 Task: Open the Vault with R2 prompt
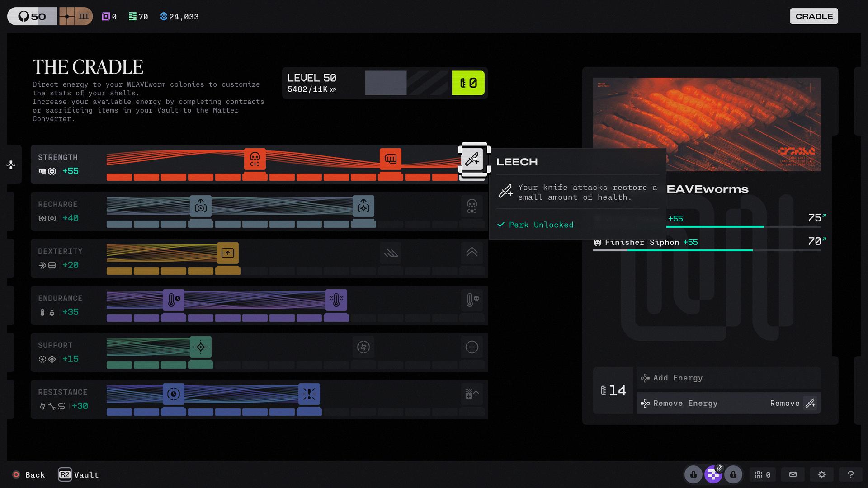[79, 475]
